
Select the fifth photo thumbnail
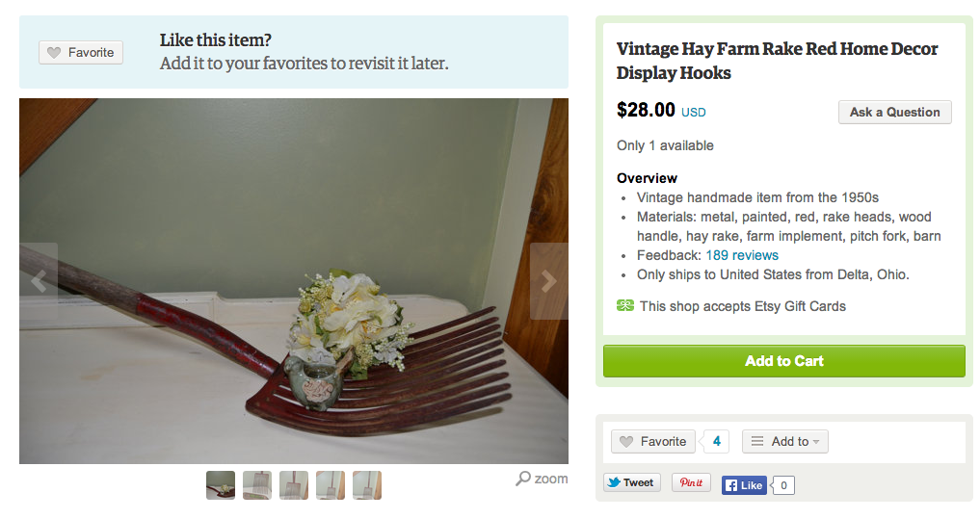pos(367,485)
